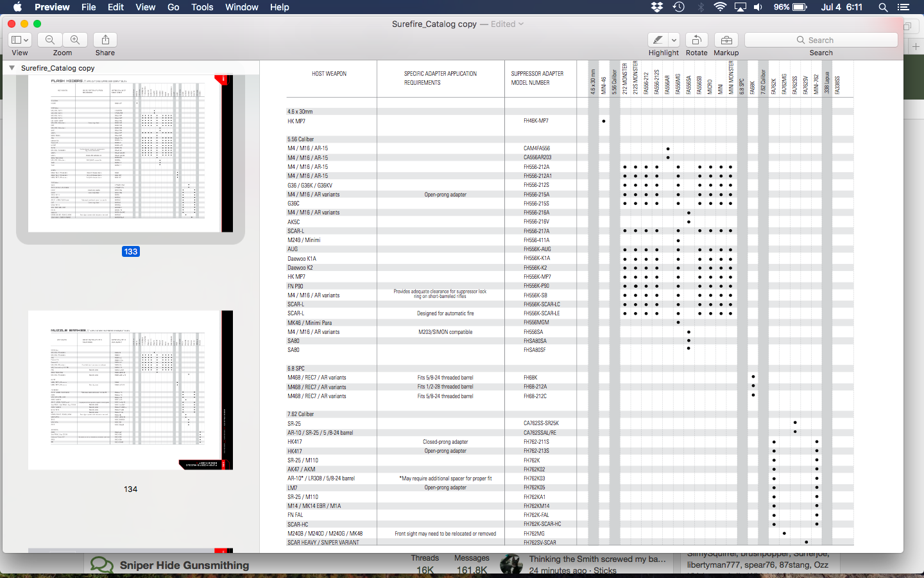
Task: Open Spotlight search icon
Action: (x=883, y=7)
